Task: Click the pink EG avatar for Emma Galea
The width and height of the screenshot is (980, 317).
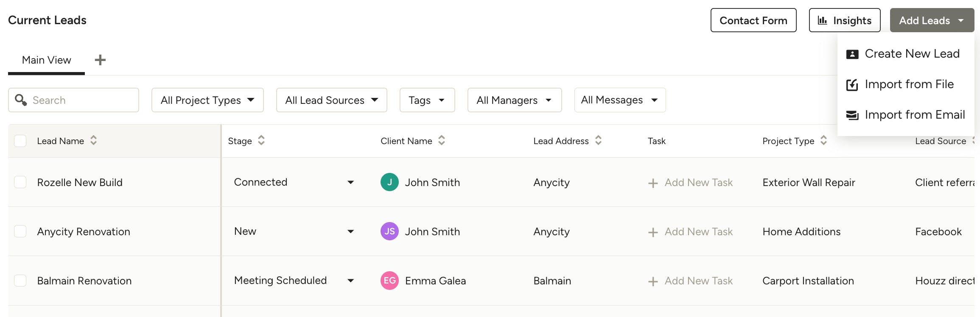Action: tap(389, 281)
